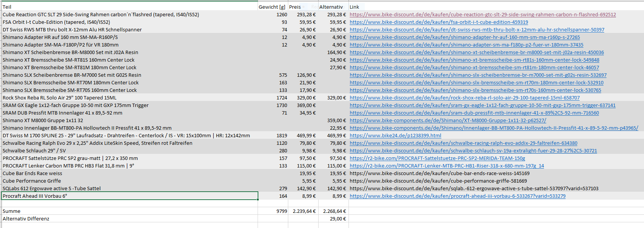Open the SM-RT81M 180mm rotor link
The image size is (644, 228).
474,67
